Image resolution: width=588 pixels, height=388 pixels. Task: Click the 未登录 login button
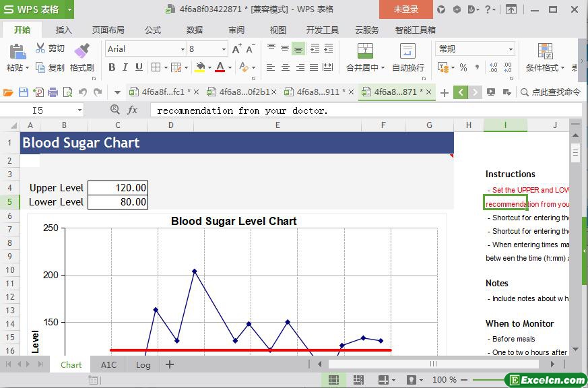click(x=405, y=9)
